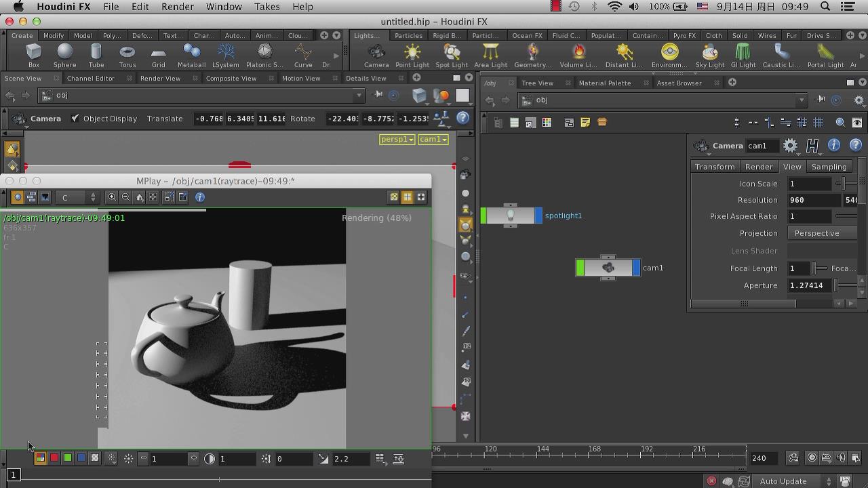Viewport: 868px width, 488px height.
Task: Open the Window menu
Action: pyautogui.click(x=224, y=7)
